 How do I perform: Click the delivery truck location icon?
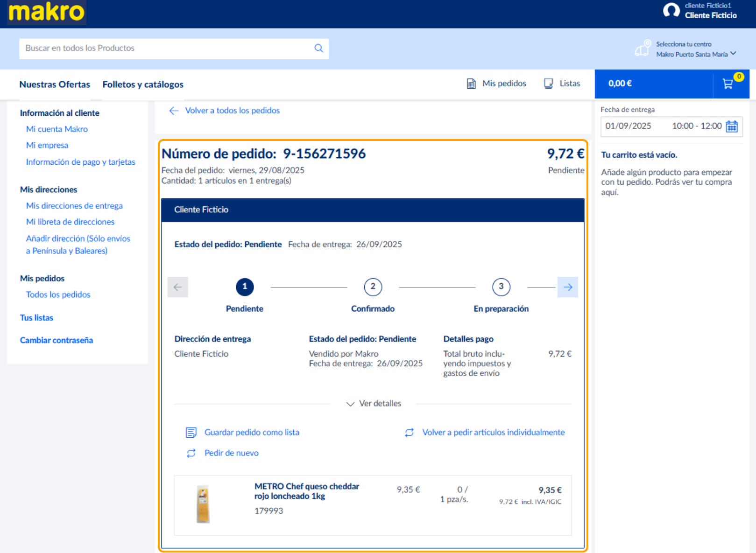[x=643, y=48]
